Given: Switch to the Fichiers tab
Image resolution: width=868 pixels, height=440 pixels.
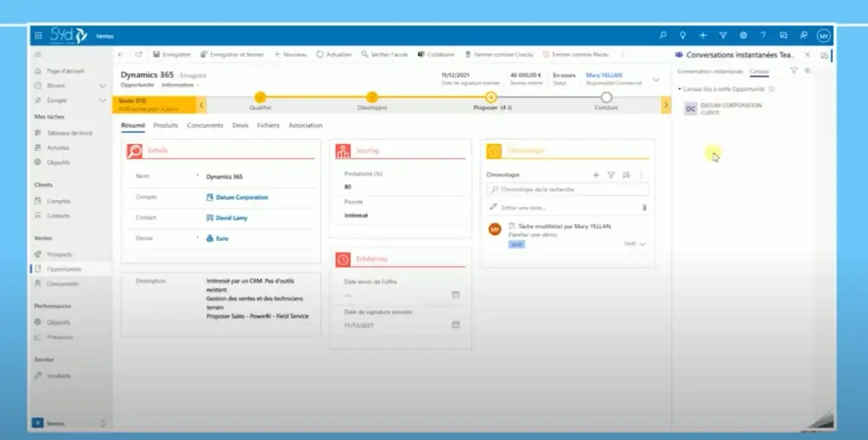Looking at the screenshot, I should [268, 125].
